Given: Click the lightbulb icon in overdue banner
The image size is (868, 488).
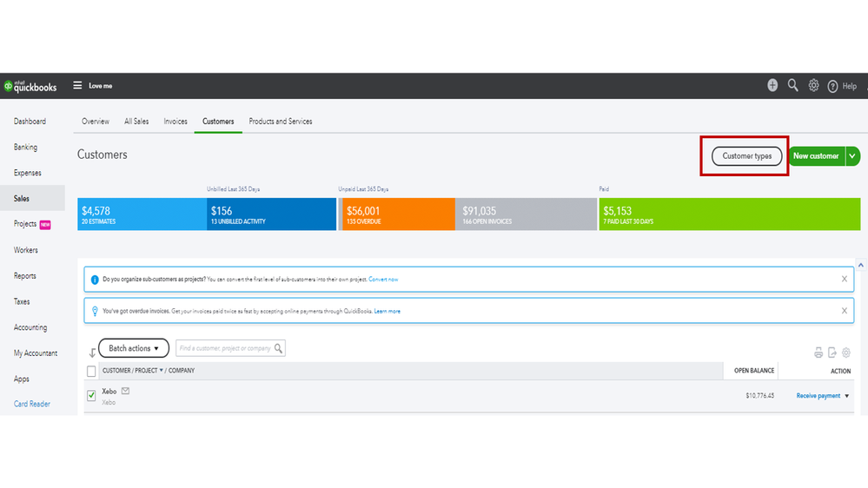Looking at the screenshot, I should [x=95, y=311].
